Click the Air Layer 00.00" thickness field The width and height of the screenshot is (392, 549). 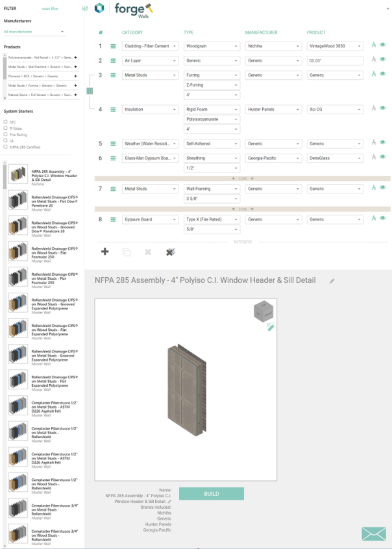point(335,61)
